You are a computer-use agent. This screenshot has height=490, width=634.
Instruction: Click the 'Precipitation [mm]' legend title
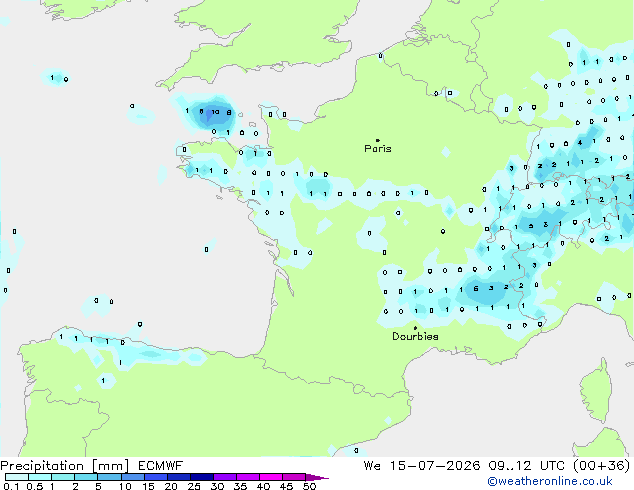(65, 466)
